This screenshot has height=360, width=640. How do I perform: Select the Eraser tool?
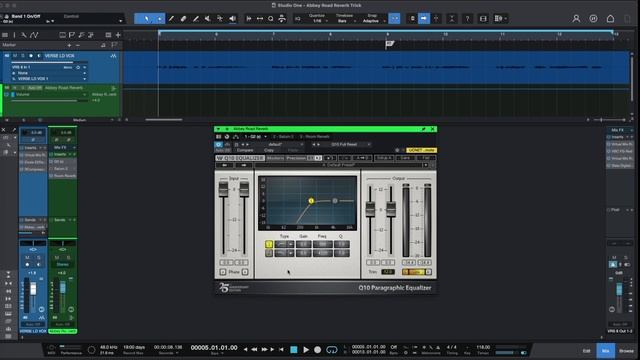(184, 19)
